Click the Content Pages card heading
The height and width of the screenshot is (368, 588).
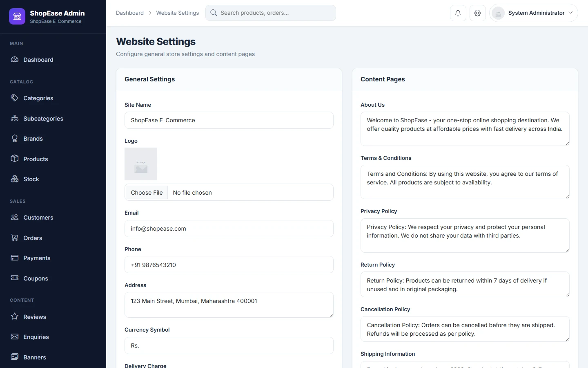tap(383, 79)
